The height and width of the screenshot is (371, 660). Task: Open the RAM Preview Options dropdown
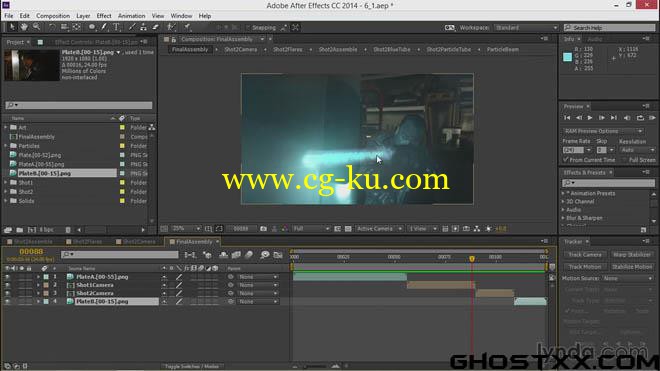(x=603, y=131)
